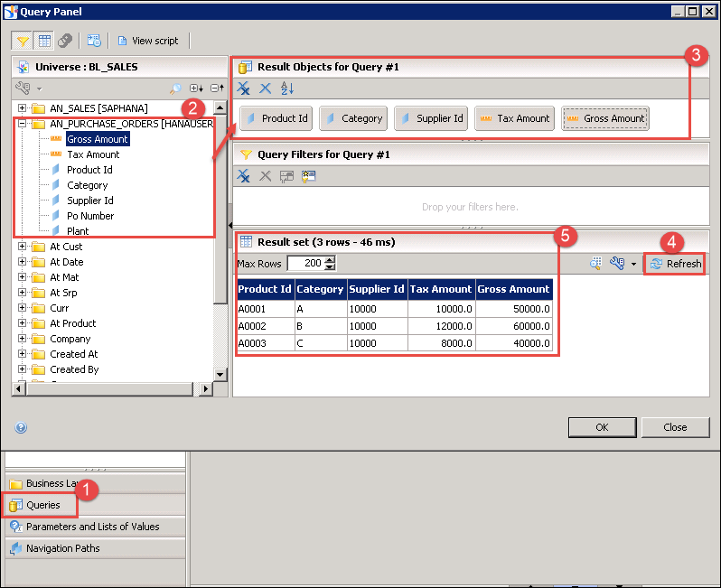Toggle the combined queries panel icon
Screen dimensions: 721x588
[x=65, y=41]
